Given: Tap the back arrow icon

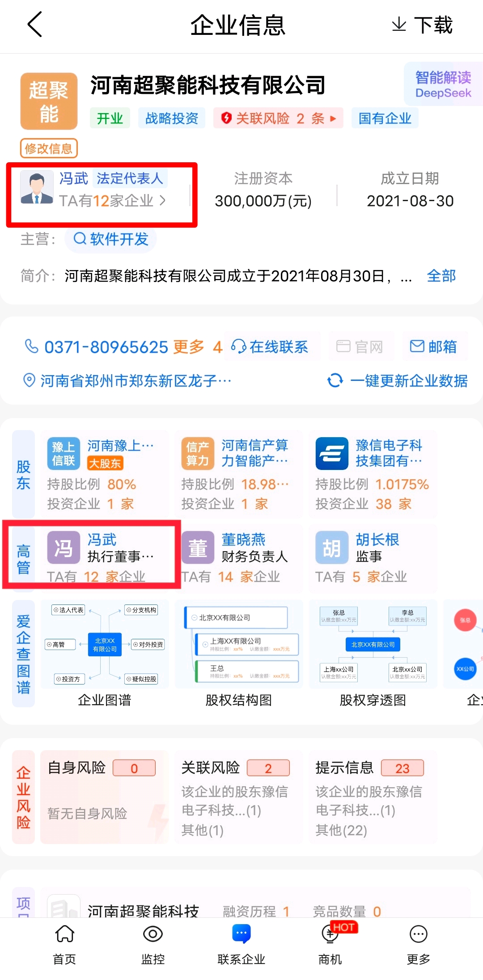Looking at the screenshot, I should [35, 25].
